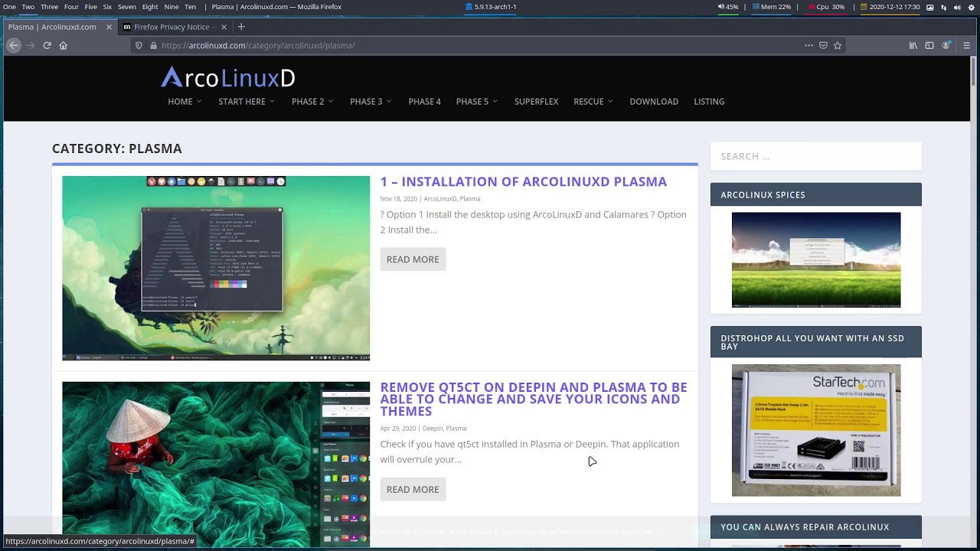
Task: Open the PHASE 4 nav item
Action: [424, 101]
